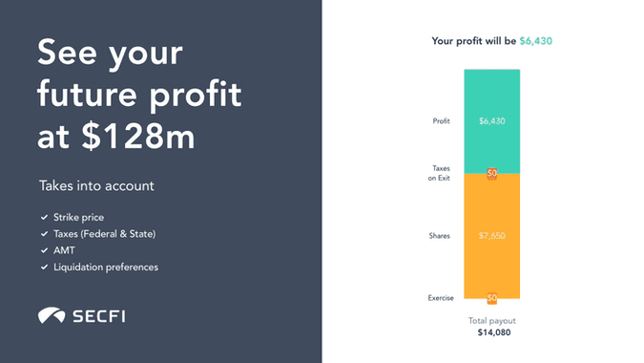
Task: Click the Profit axis label
Action: coord(441,121)
